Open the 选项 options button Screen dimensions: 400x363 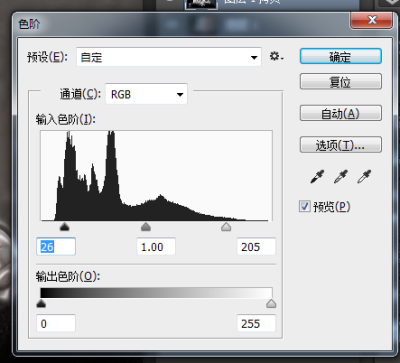coord(341,145)
